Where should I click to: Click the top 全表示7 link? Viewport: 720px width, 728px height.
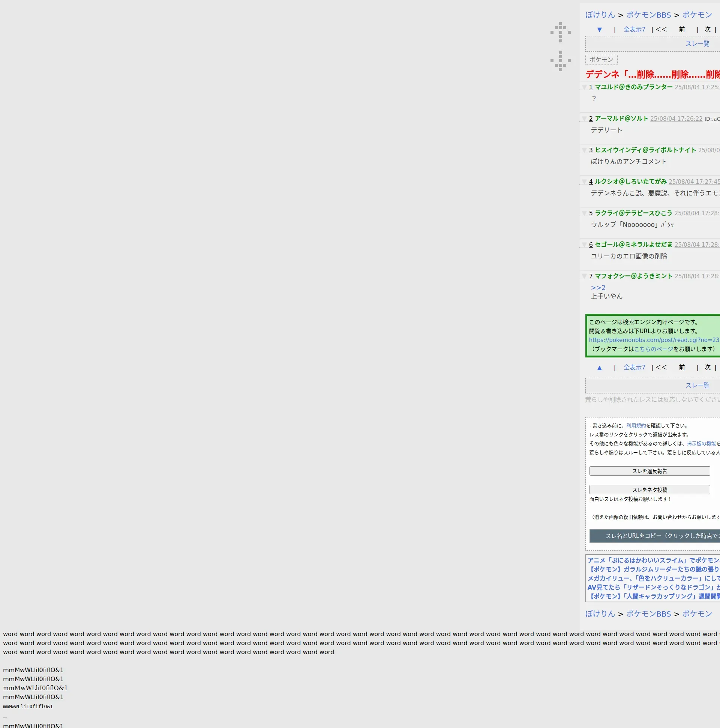click(x=634, y=30)
